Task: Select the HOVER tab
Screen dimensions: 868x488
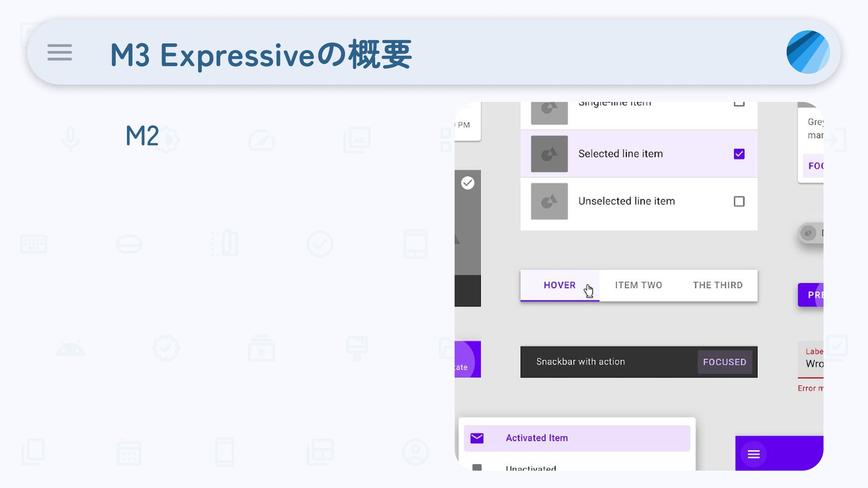Action: coord(560,286)
